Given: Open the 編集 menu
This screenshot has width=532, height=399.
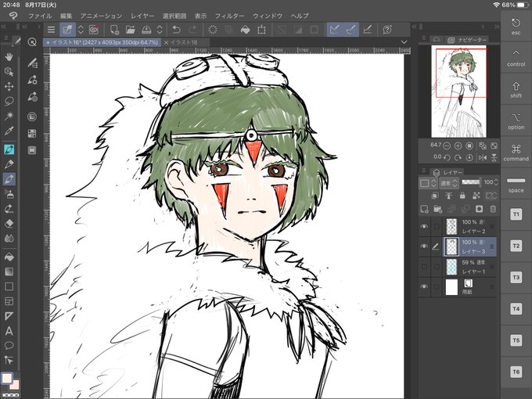Looking at the screenshot, I should click(66, 16).
